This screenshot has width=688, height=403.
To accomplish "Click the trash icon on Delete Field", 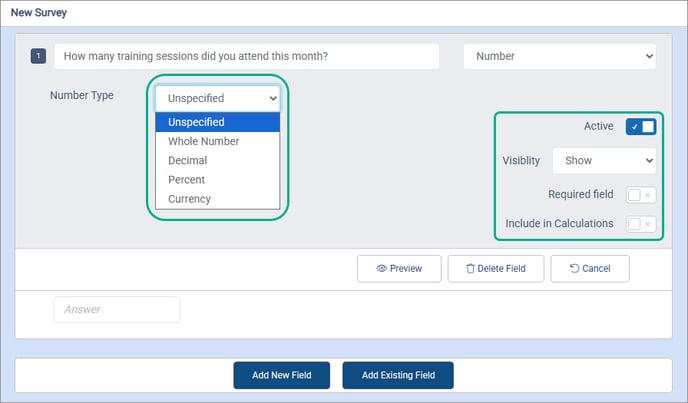I will (470, 269).
